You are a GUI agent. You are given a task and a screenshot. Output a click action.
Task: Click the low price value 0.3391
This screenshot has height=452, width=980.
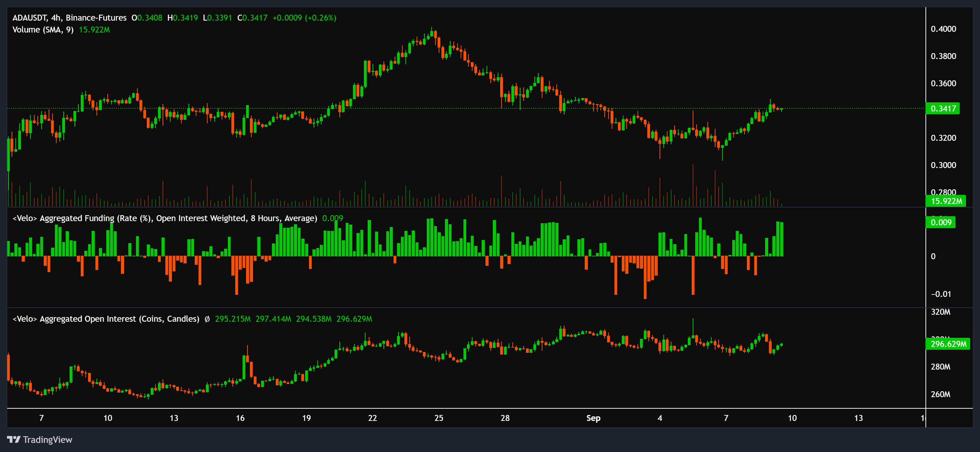[219, 18]
